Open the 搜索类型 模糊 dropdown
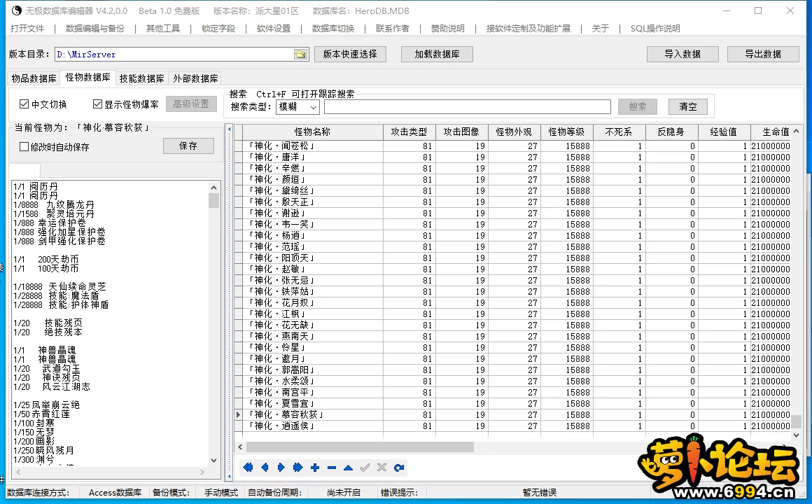812x504 pixels. click(297, 106)
